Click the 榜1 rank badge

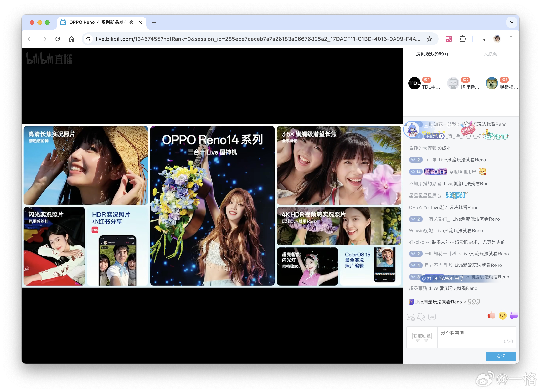click(x=427, y=80)
